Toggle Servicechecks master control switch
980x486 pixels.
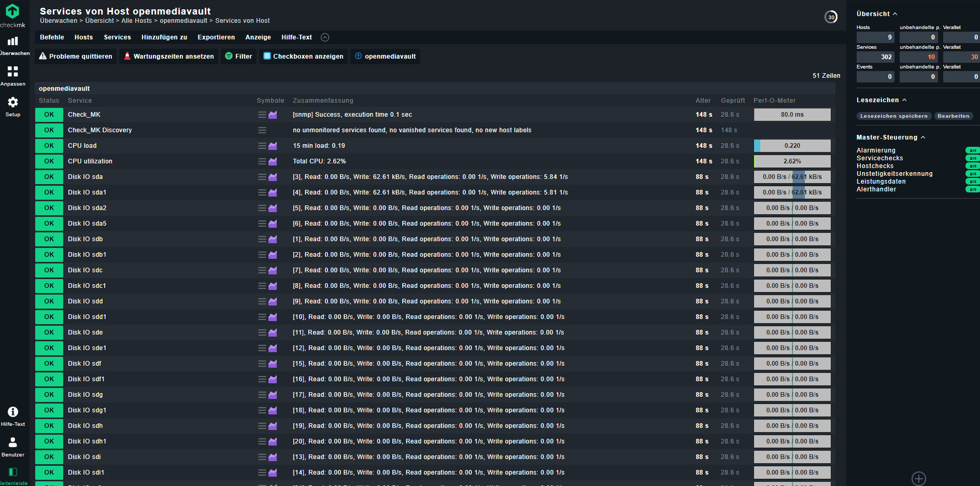tap(972, 158)
